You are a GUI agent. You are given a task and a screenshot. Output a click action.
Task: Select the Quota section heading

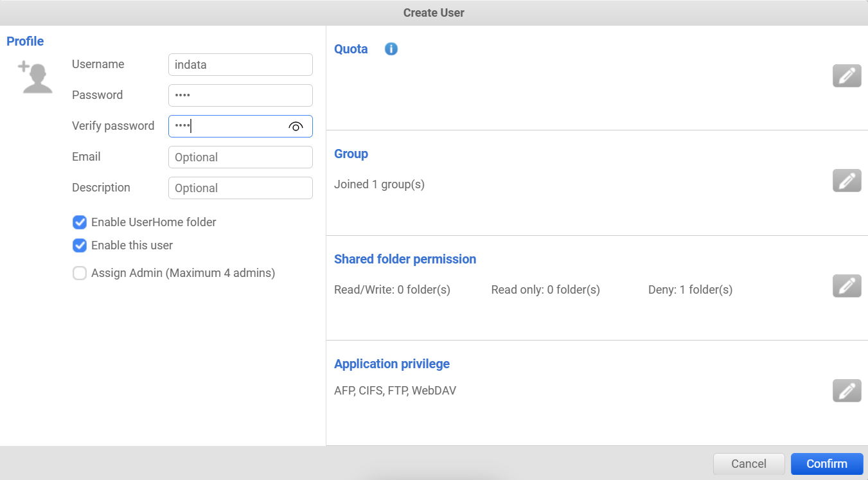(x=351, y=49)
